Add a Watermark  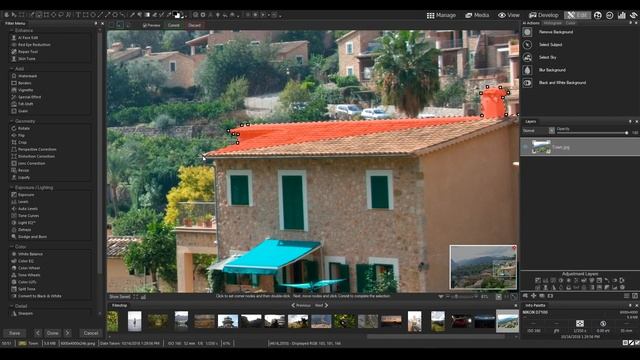(x=24, y=76)
